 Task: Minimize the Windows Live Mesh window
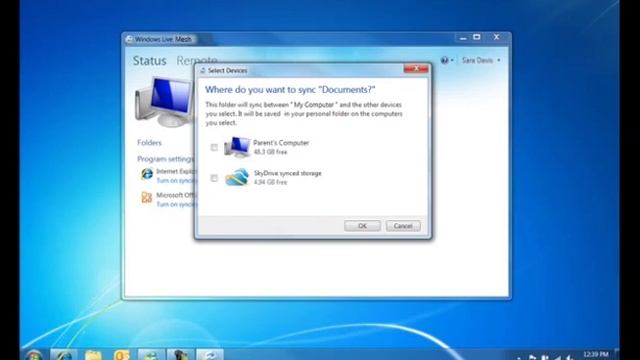pyautogui.click(x=463, y=38)
